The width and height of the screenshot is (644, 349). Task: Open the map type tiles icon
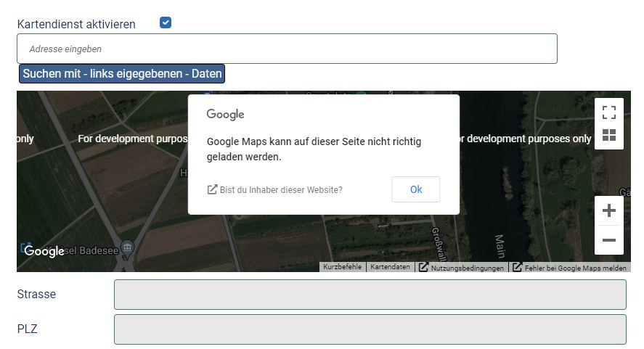click(x=608, y=135)
